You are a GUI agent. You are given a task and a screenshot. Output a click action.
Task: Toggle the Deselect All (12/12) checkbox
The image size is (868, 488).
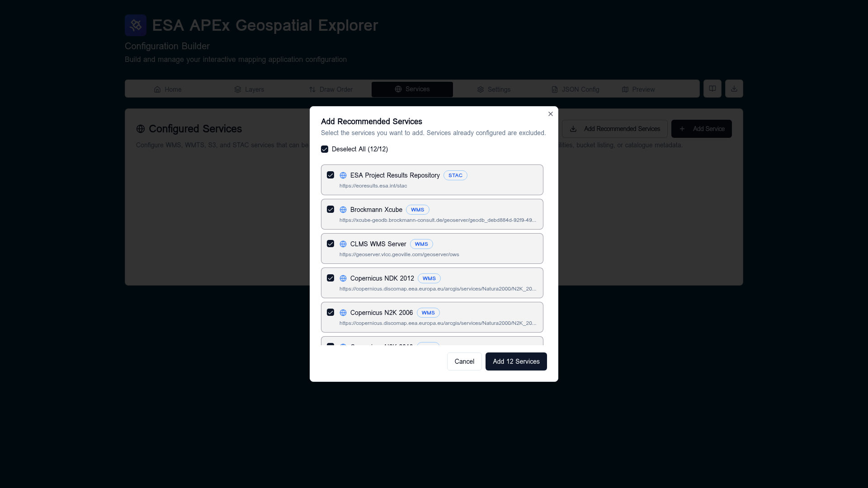(x=325, y=149)
